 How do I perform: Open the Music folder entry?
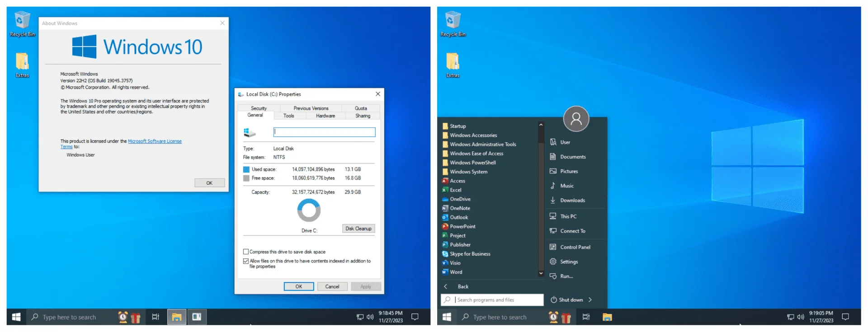(x=561, y=186)
